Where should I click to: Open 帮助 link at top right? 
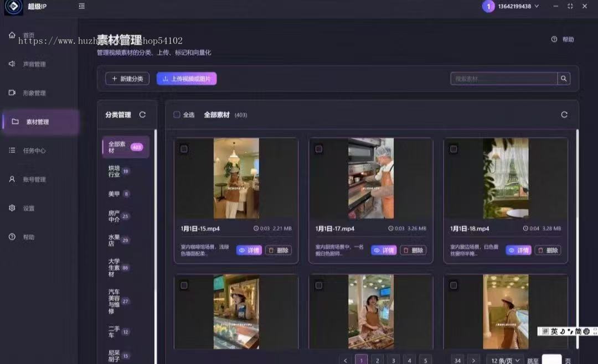pyautogui.click(x=563, y=39)
